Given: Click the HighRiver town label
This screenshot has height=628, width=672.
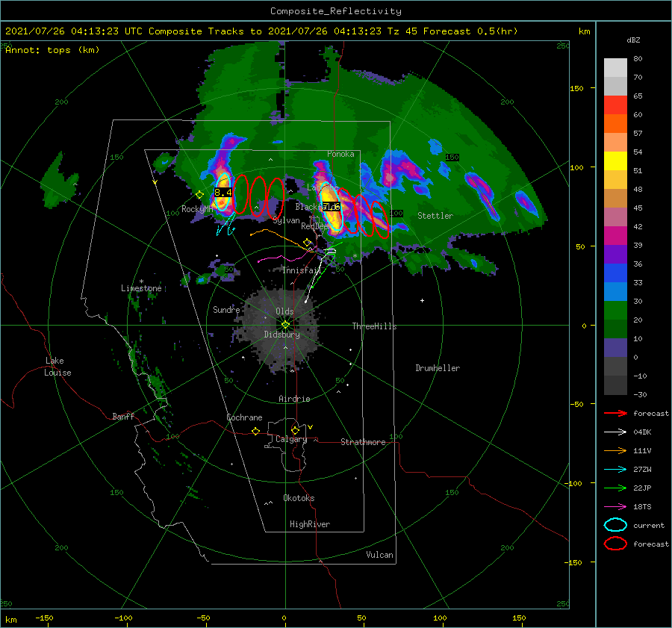Looking at the screenshot, I should (310, 524).
